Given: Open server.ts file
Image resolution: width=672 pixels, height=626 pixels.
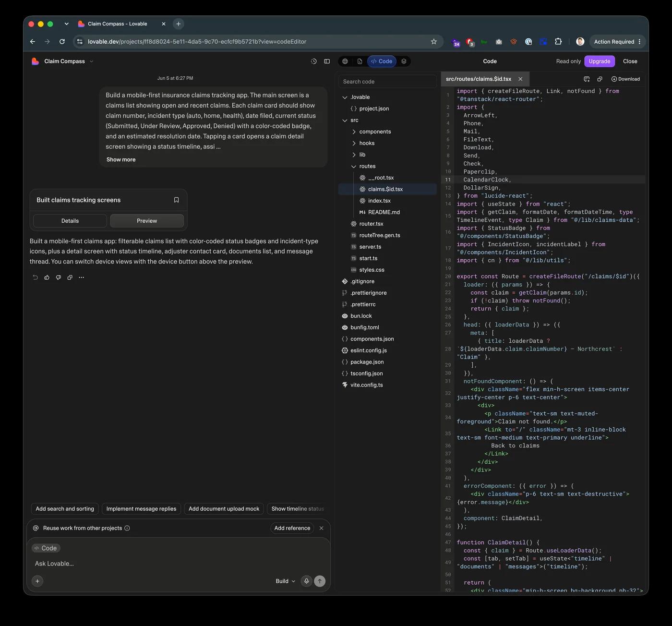Looking at the screenshot, I should [x=370, y=247].
